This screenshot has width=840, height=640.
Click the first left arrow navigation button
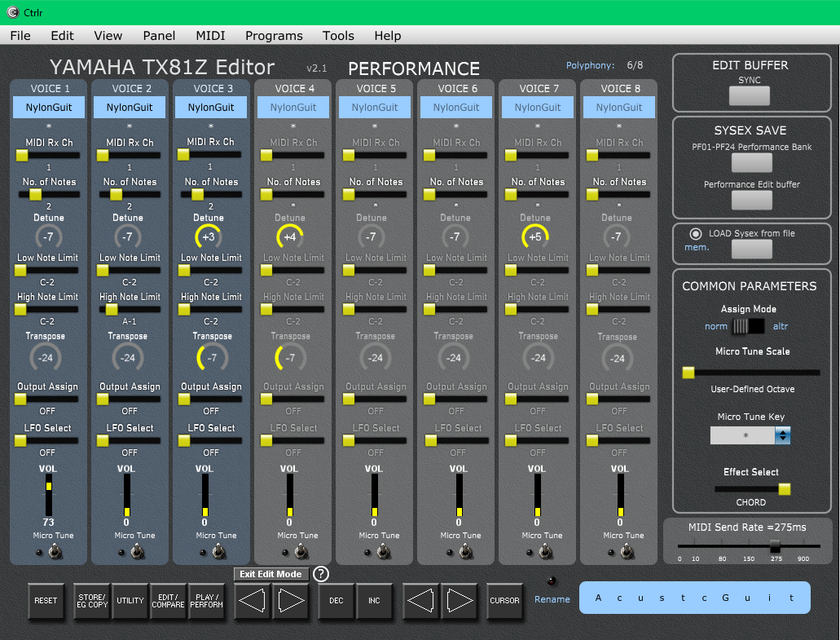tap(252, 601)
